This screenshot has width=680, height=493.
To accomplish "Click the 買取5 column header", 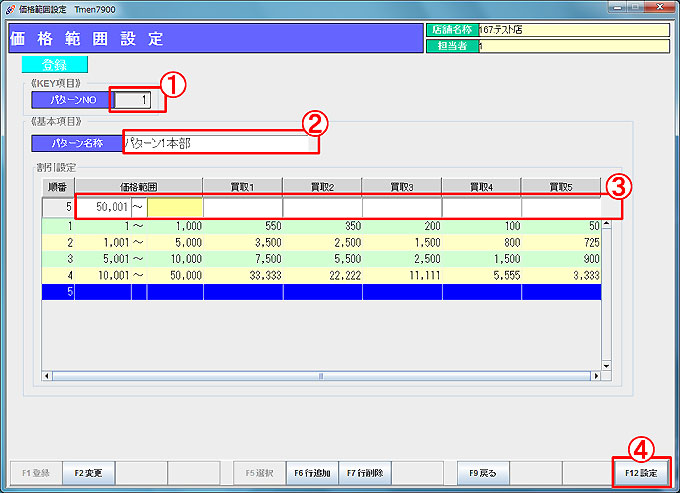I will [x=560, y=186].
